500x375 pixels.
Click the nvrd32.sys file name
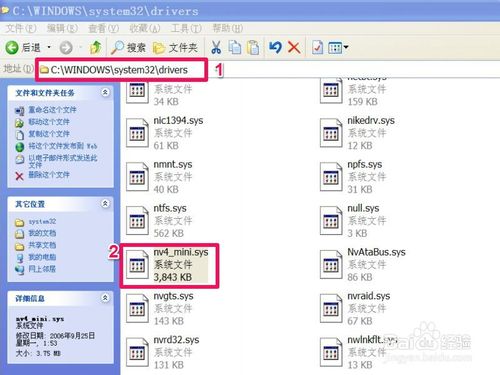click(176, 340)
